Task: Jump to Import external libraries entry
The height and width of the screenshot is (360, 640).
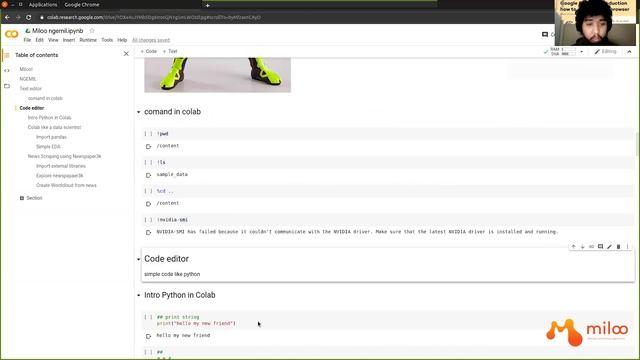Action: click(61, 166)
